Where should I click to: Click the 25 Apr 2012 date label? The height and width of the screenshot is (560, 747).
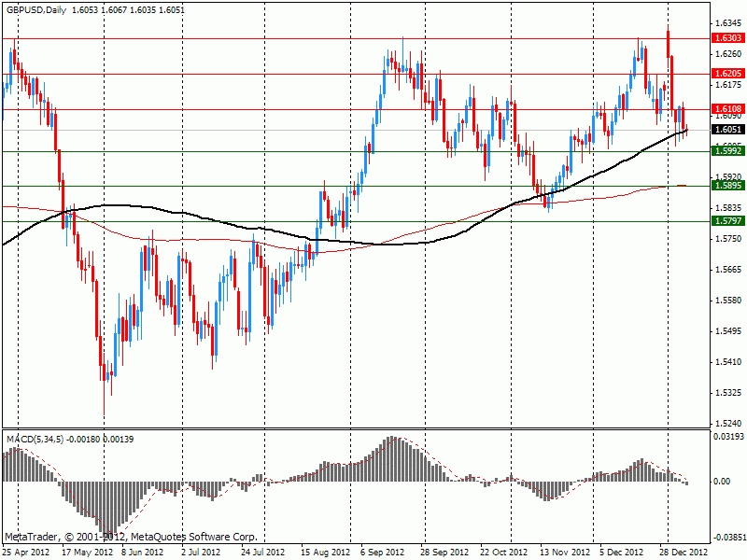(x=28, y=552)
